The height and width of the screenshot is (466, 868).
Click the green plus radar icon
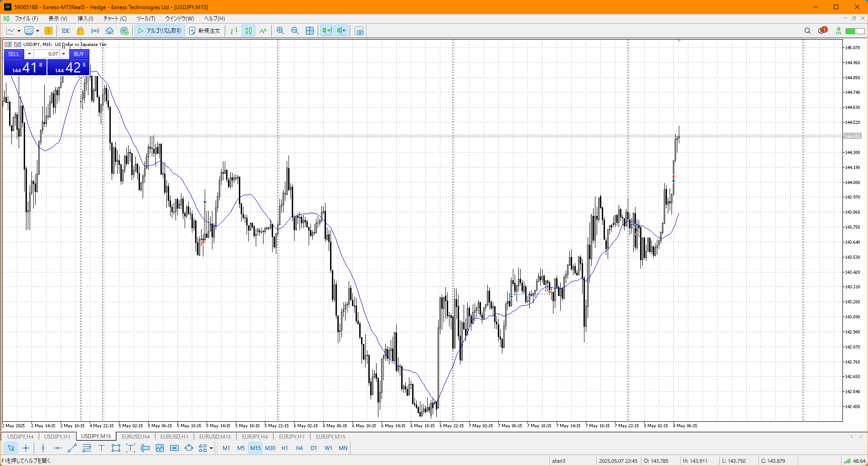coord(124,31)
